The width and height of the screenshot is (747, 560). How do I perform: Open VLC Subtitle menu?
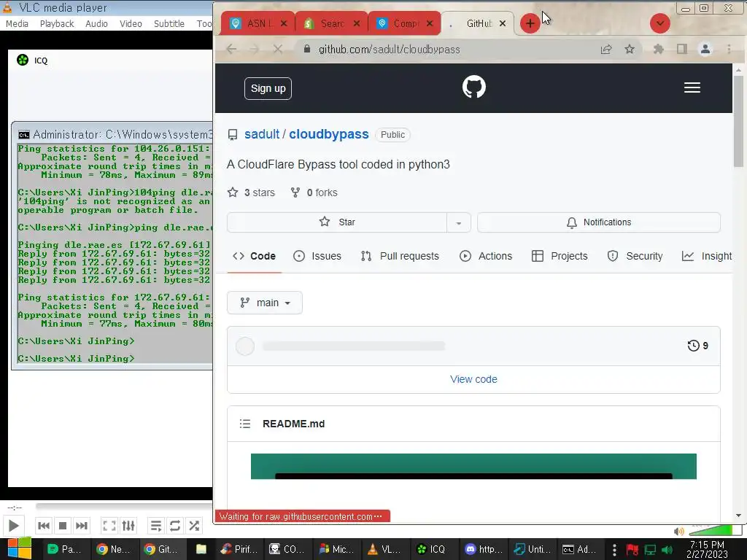(x=169, y=23)
